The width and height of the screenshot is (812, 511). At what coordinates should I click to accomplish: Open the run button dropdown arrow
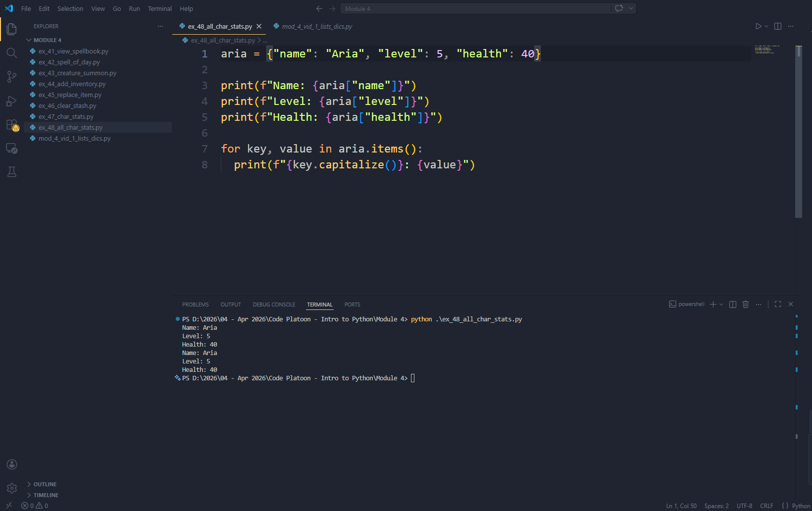(x=766, y=26)
